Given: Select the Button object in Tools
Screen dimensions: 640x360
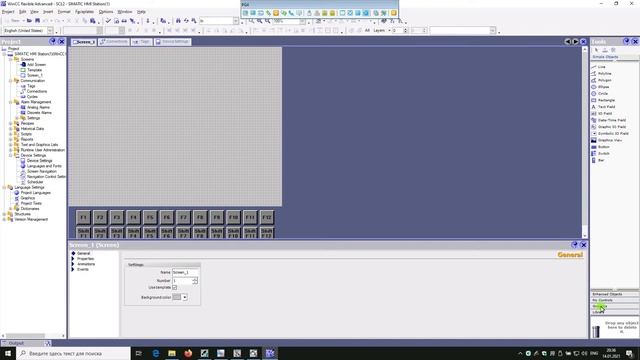Looking at the screenshot, I should [x=603, y=147].
